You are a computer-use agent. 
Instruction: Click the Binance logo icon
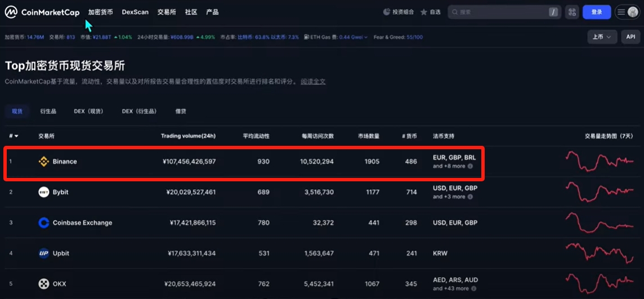pos(43,162)
